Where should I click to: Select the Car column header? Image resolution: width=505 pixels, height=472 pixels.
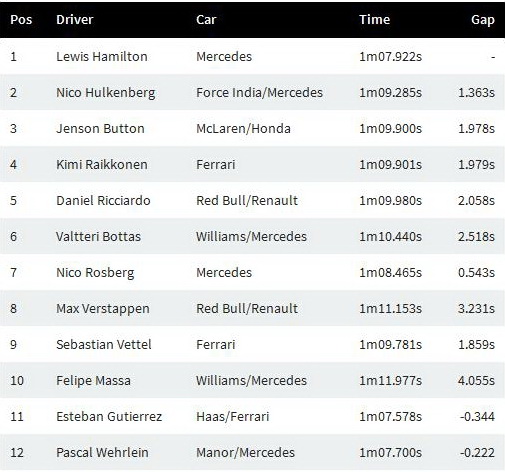[206, 20]
